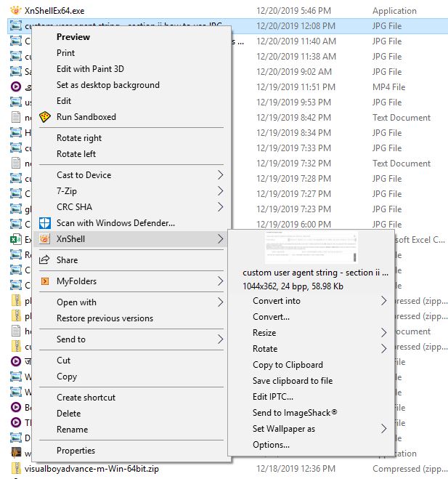Image resolution: width=448 pixels, height=479 pixels.
Task: Open XnShell Options... entry
Action: point(271,445)
